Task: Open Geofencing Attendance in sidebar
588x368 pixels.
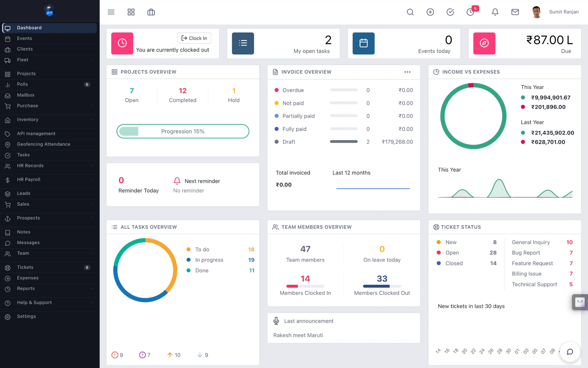Action: 50,145
